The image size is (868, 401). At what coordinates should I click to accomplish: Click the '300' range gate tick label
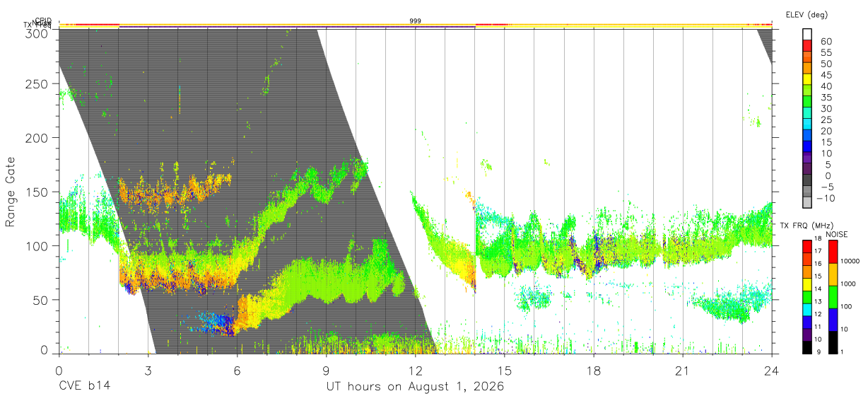38,33
